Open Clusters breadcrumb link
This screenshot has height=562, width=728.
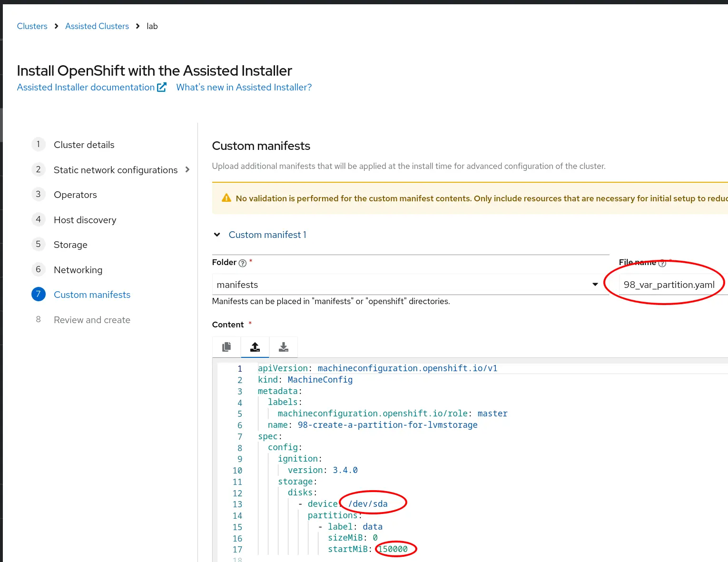(x=32, y=26)
